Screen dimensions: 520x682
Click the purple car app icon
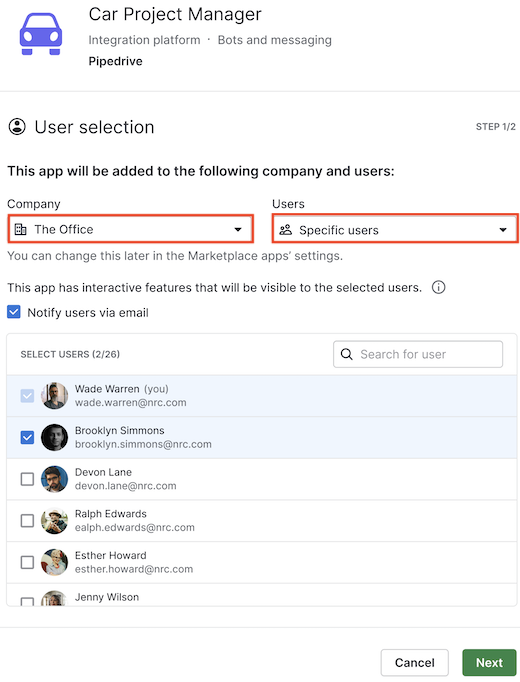[x=41, y=34]
